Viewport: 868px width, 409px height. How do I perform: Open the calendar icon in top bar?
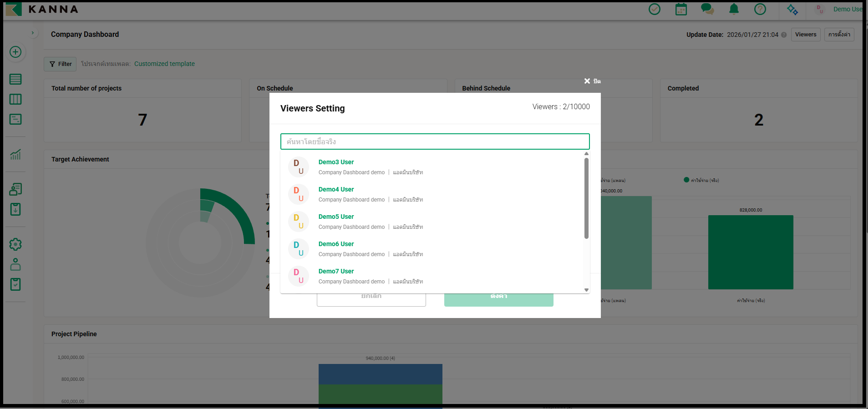tap(681, 9)
